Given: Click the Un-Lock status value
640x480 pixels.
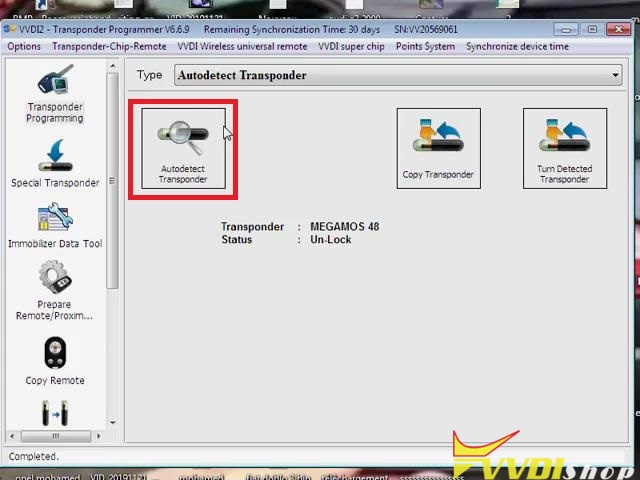Looking at the screenshot, I should 331,239.
